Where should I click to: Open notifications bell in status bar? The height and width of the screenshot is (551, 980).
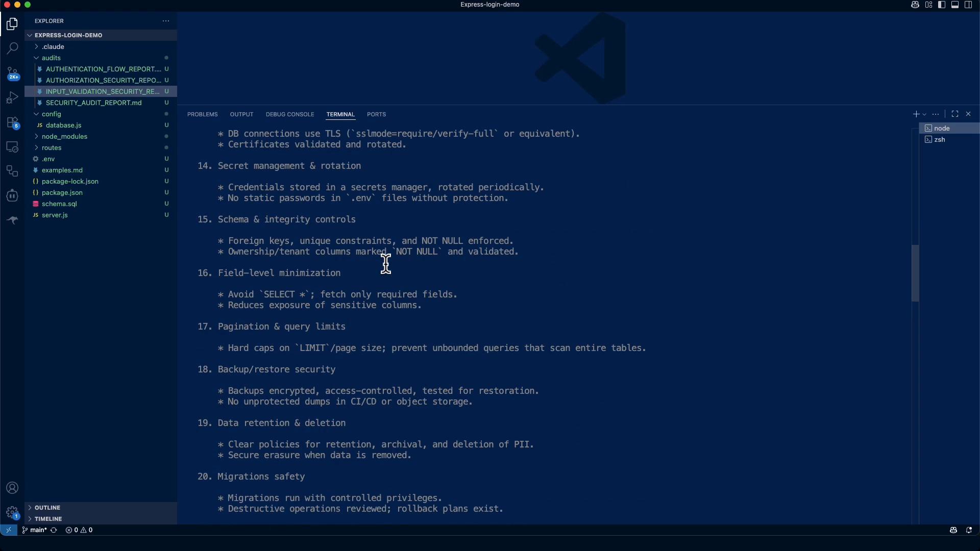pyautogui.click(x=968, y=530)
